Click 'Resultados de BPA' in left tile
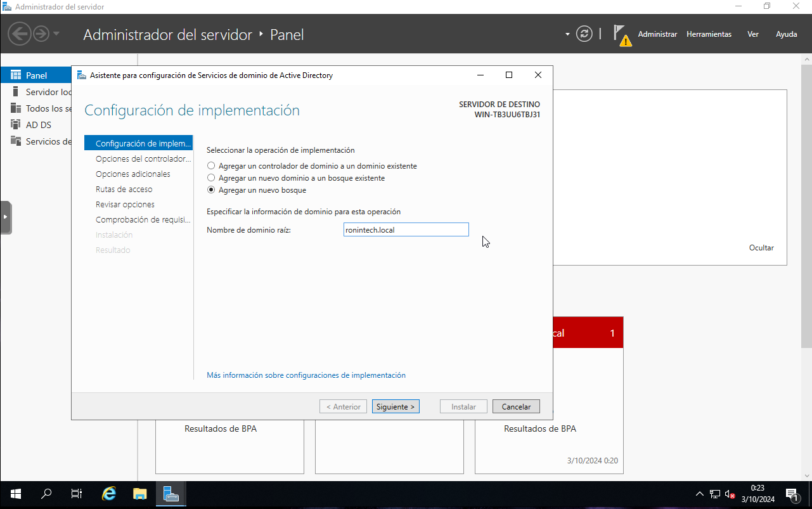This screenshot has height=509, width=812. click(x=221, y=428)
